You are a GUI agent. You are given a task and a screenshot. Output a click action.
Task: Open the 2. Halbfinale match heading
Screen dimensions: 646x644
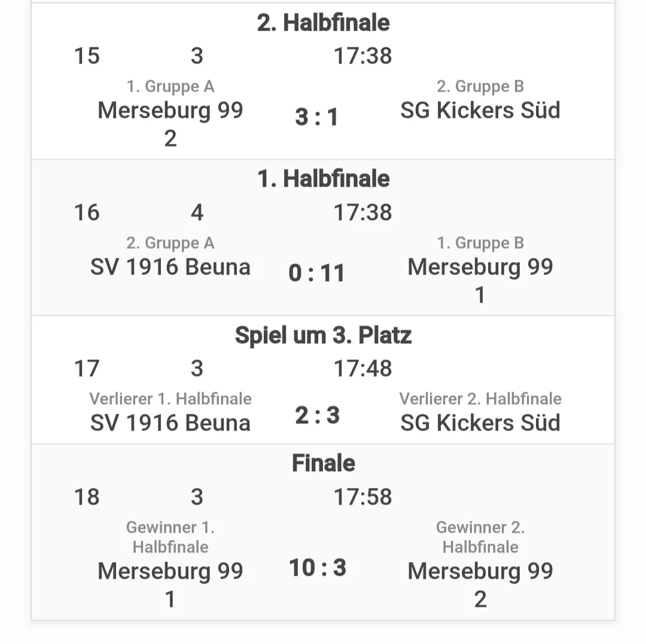coord(323,22)
